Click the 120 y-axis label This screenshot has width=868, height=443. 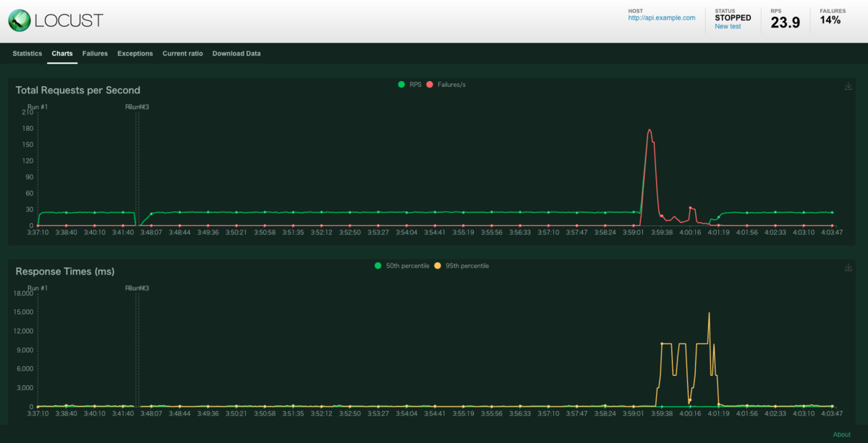28,161
